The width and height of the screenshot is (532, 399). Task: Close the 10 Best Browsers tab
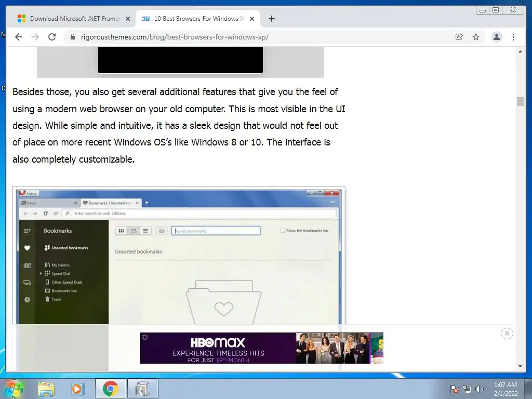252,19
